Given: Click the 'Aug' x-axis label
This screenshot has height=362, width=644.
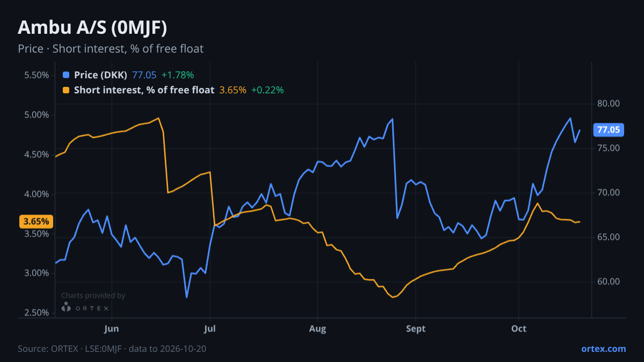Looking at the screenshot, I should pyautogui.click(x=318, y=328).
